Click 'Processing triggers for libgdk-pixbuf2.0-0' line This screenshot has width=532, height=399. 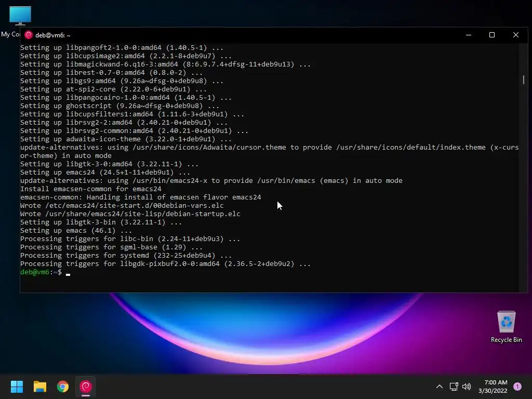point(166,264)
